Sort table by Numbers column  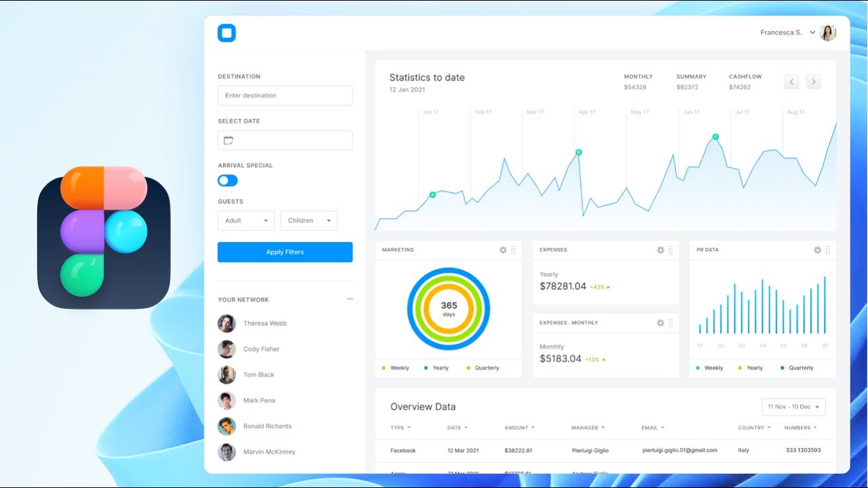pos(801,428)
